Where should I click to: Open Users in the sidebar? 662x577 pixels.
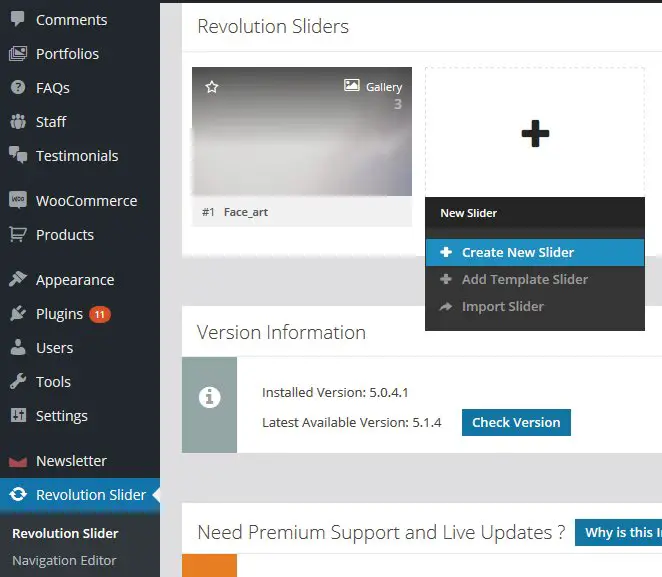click(x=54, y=348)
